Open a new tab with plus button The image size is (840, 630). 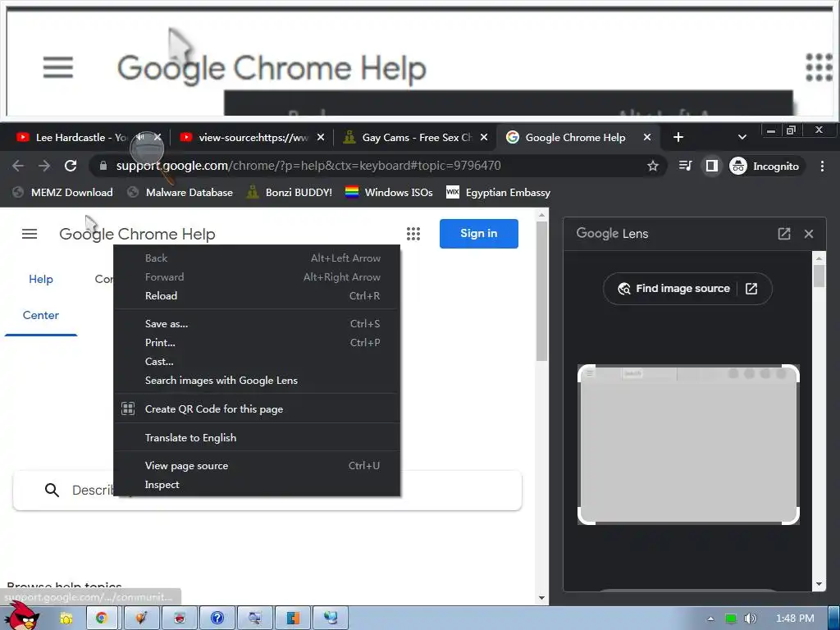pyautogui.click(x=678, y=137)
